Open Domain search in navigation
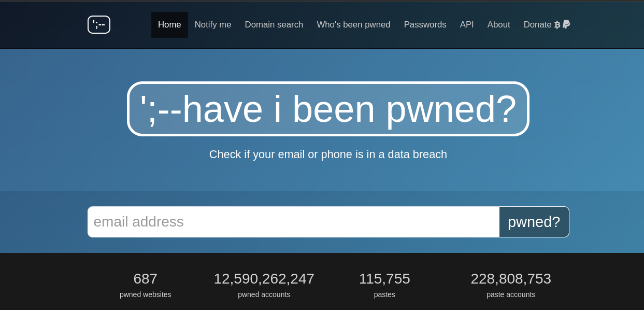This screenshot has width=644, height=310. tap(274, 25)
